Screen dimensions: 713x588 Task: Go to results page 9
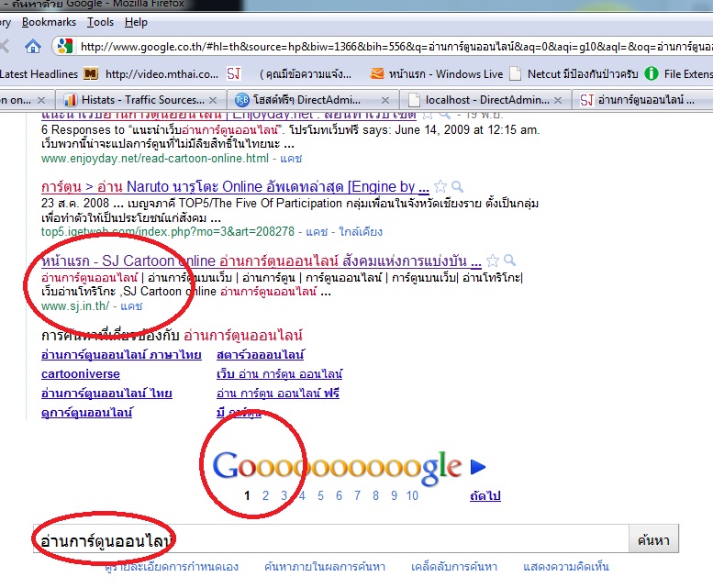tap(394, 495)
